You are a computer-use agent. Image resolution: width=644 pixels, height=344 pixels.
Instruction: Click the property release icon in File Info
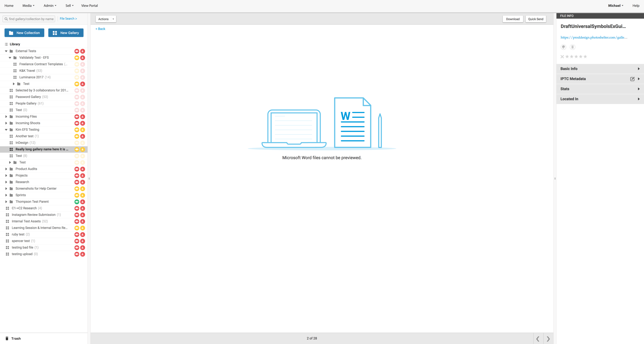click(x=572, y=47)
